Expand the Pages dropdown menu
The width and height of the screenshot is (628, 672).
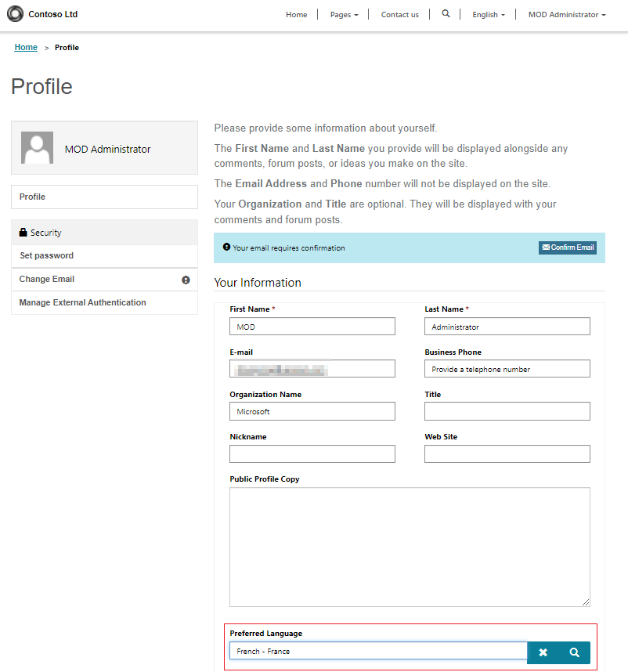[344, 15]
